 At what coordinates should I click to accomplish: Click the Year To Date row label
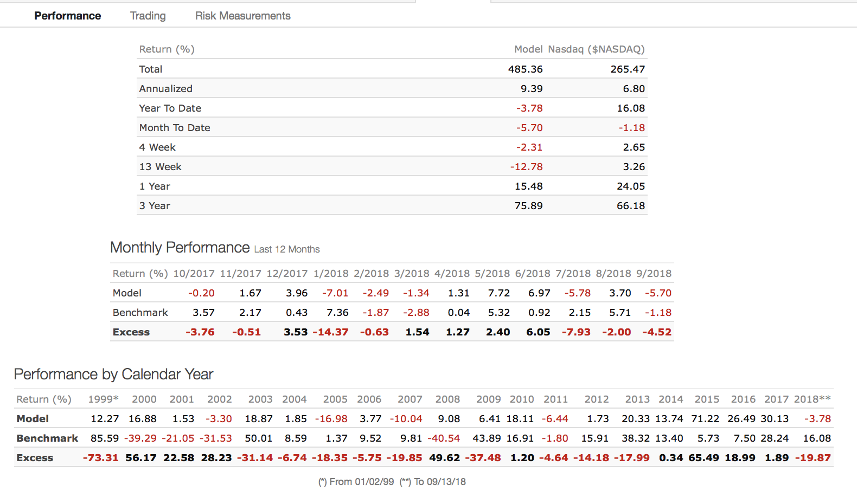[170, 108]
